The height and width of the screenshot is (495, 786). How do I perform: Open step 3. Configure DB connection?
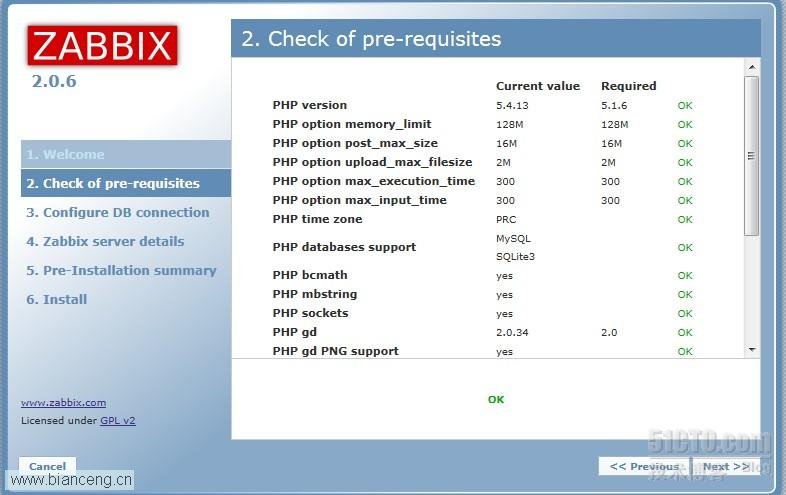(118, 213)
